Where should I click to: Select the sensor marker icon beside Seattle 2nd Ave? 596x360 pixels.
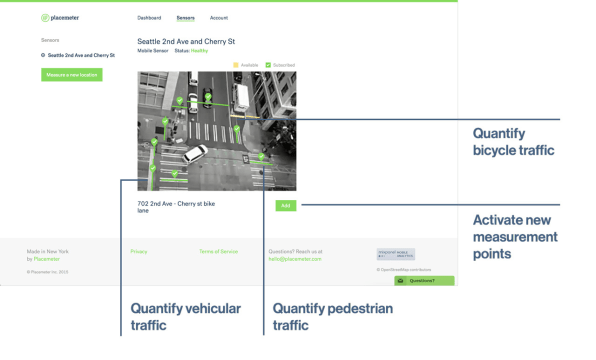click(x=43, y=55)
